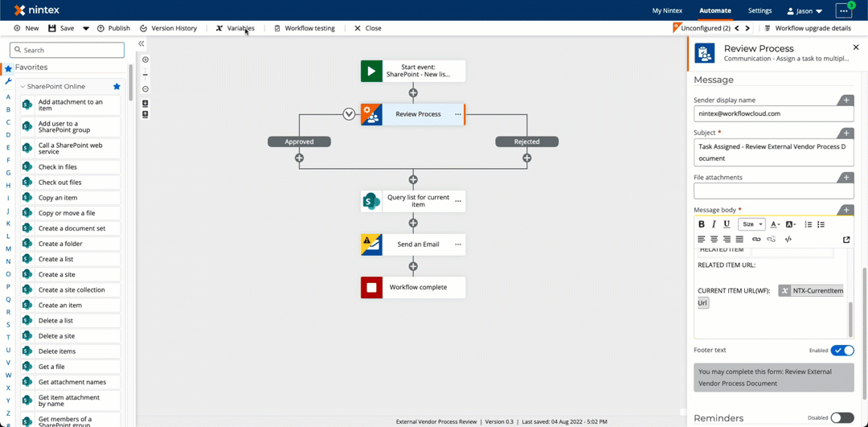
Task: Open the font Size dropdown
Action: pos(751,224)
